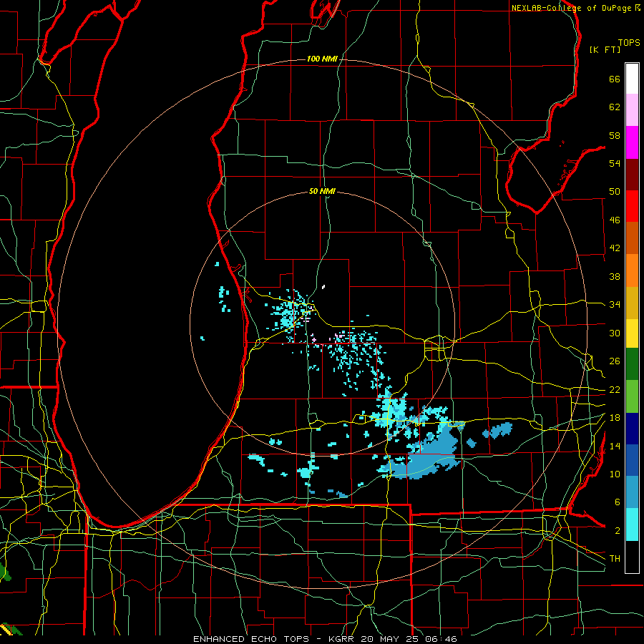Click the 38 legend value
Image resolution: width=644 pixels, height=644 pixels.
[615, 276]
